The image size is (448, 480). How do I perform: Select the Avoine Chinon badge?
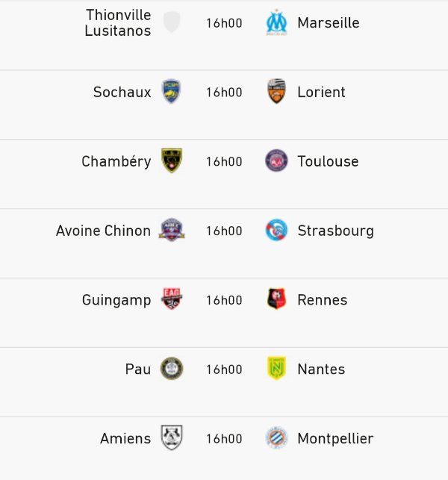172,230
